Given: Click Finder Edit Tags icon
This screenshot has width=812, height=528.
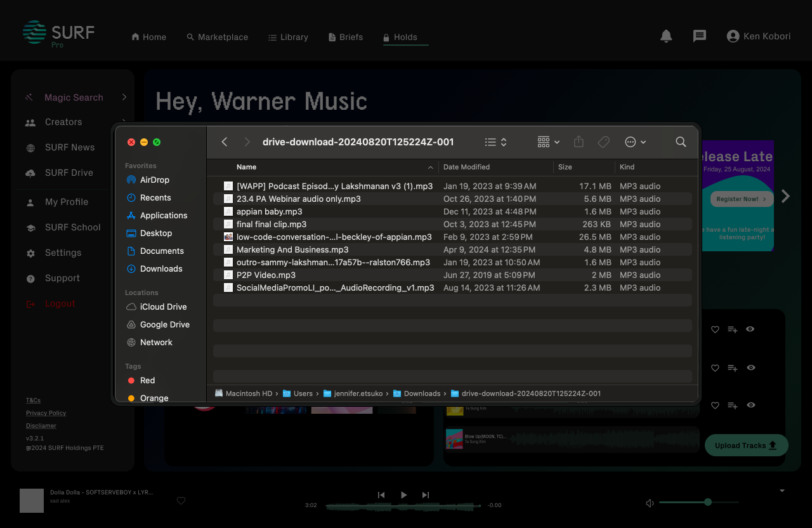Looking at the screenshot, I should [604, 142].
